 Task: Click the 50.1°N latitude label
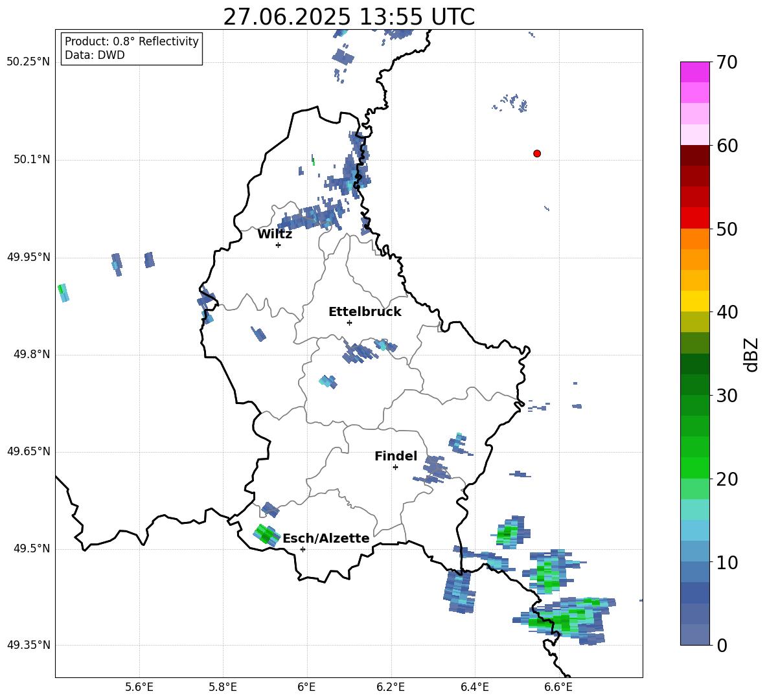click(31, 159)
